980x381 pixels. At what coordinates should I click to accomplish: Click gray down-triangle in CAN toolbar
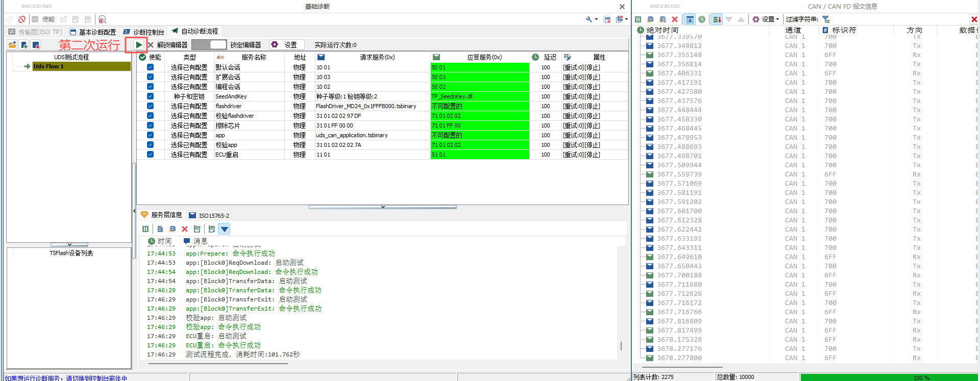tap(729, 19)
